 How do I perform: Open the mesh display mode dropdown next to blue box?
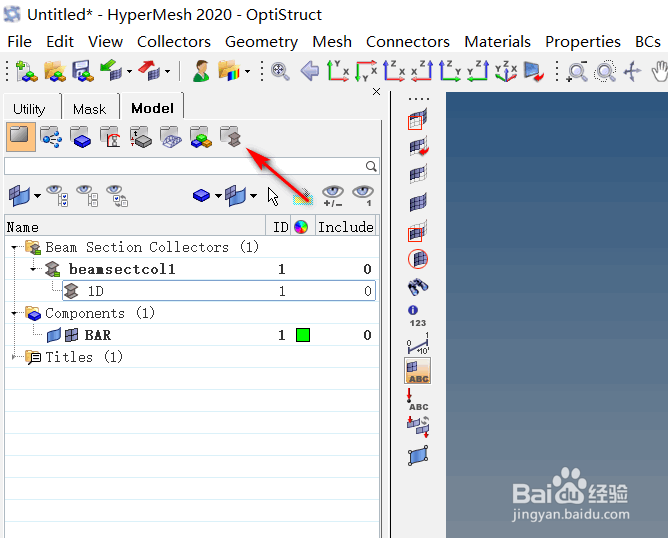[x=253, y=196]
